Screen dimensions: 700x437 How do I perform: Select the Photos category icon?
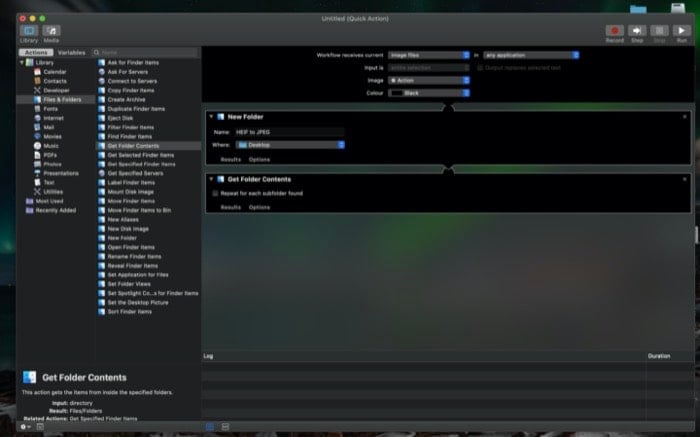coord(38,164)
